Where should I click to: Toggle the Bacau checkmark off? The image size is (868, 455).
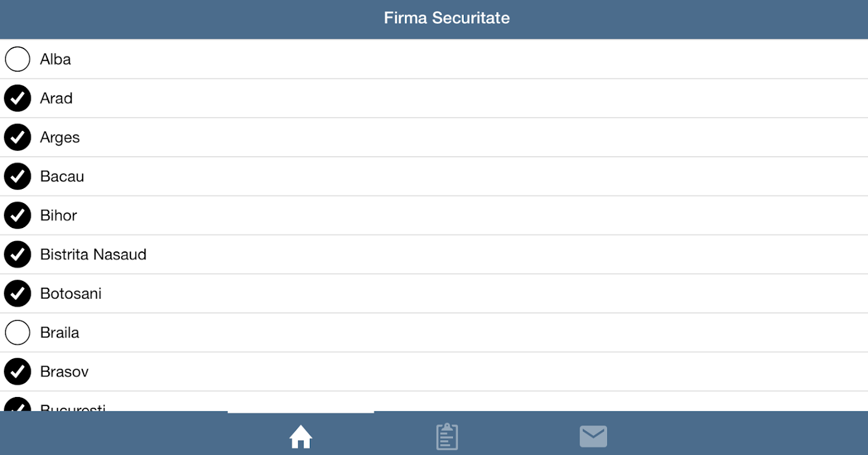click(18, 176)
